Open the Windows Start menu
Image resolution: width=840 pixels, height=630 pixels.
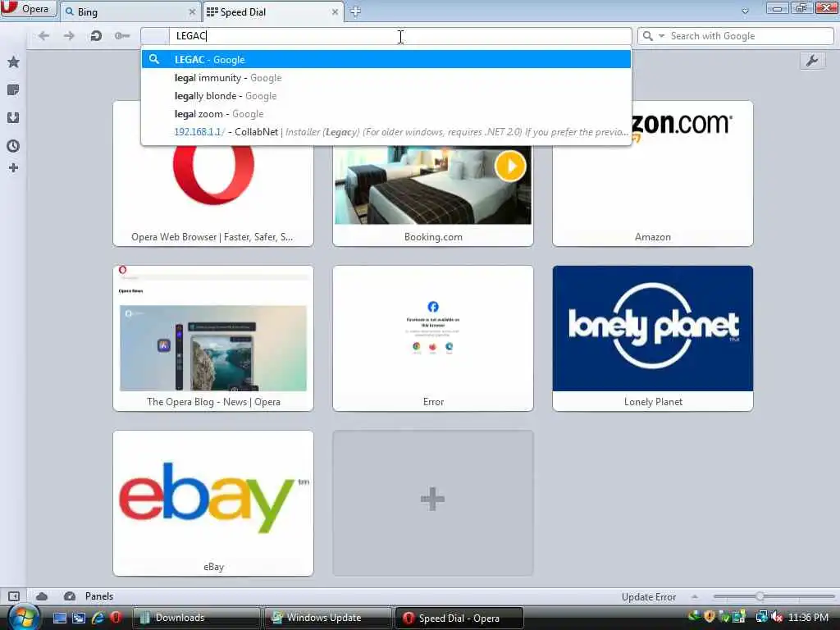pos(22,618)
